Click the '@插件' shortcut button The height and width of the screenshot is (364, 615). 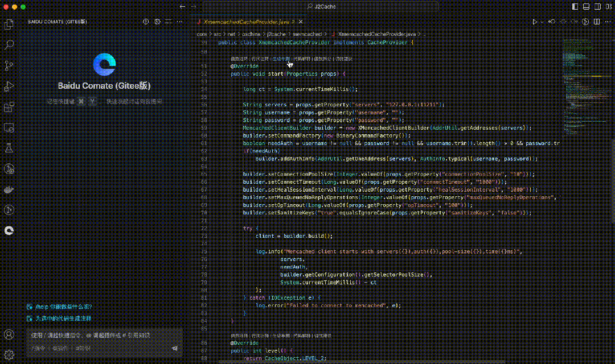tap(60, 348)
